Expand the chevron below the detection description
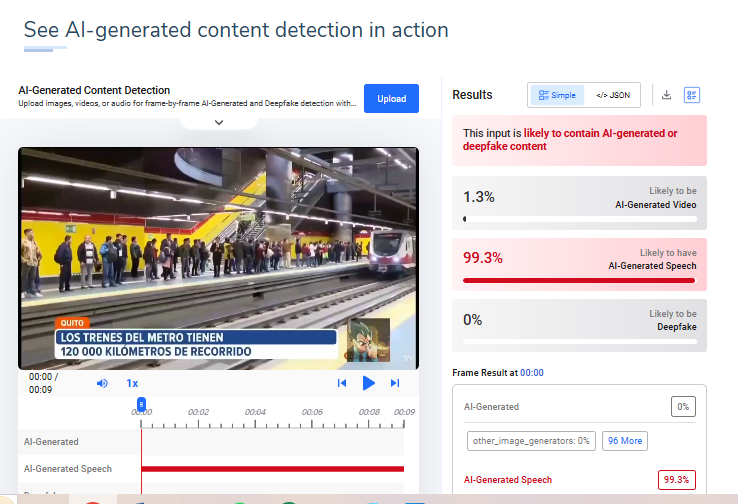This screenshot has width=738, height=504. point(219,122)
